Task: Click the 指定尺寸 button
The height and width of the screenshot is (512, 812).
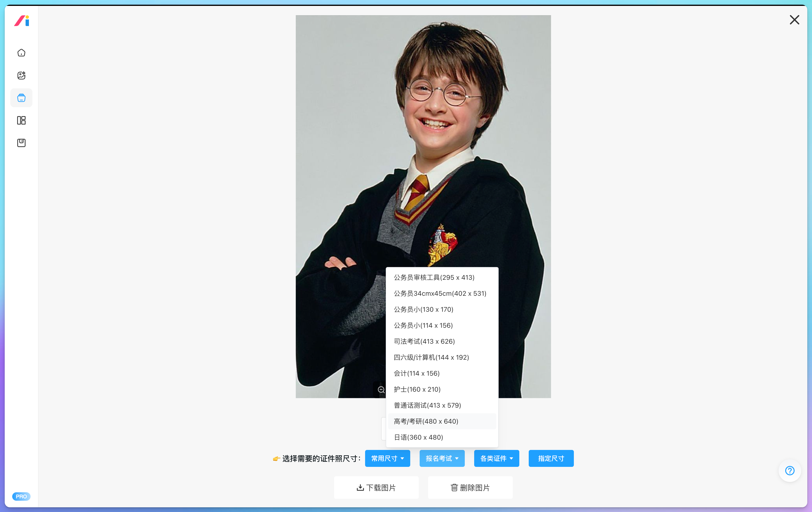Action: pos(551,458)
